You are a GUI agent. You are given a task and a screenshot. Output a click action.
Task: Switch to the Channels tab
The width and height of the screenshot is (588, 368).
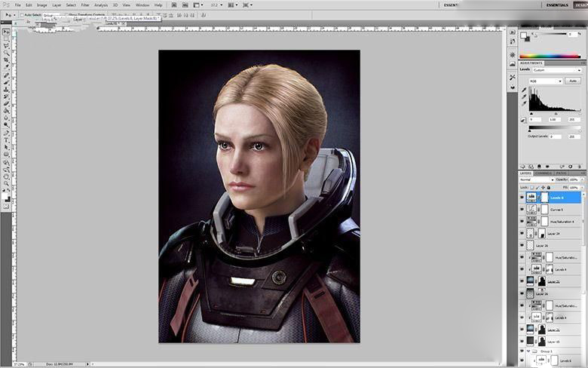click(x=543, y=173)
